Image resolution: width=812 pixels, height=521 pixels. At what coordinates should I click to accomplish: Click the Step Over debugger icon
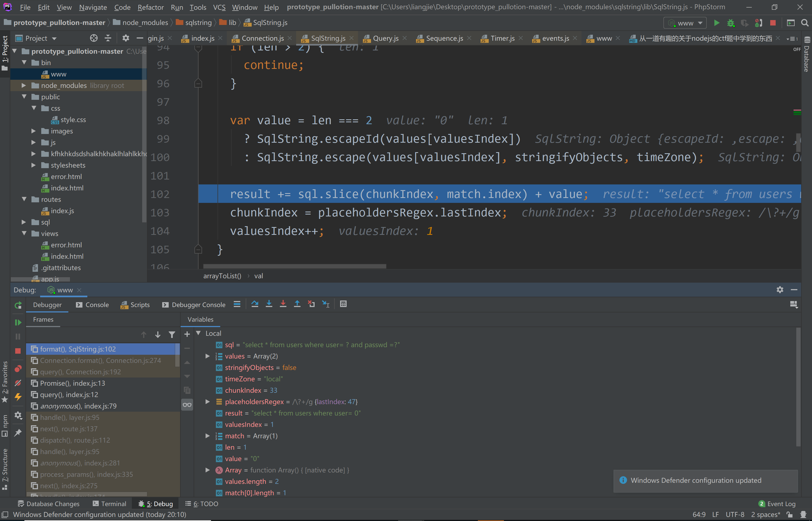point(255,304)
